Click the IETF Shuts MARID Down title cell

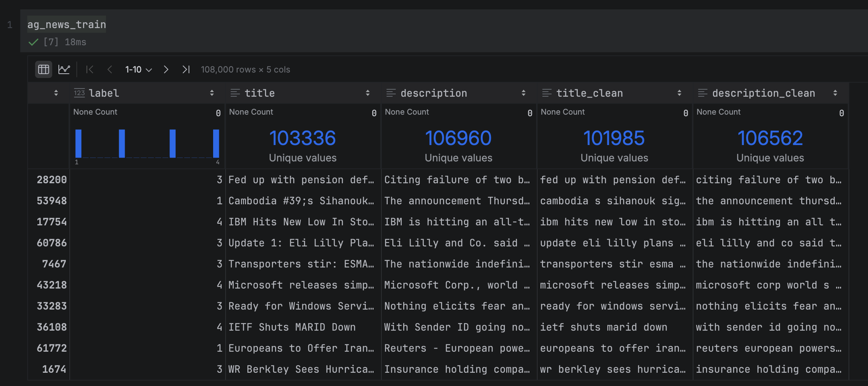pos(292,327)
